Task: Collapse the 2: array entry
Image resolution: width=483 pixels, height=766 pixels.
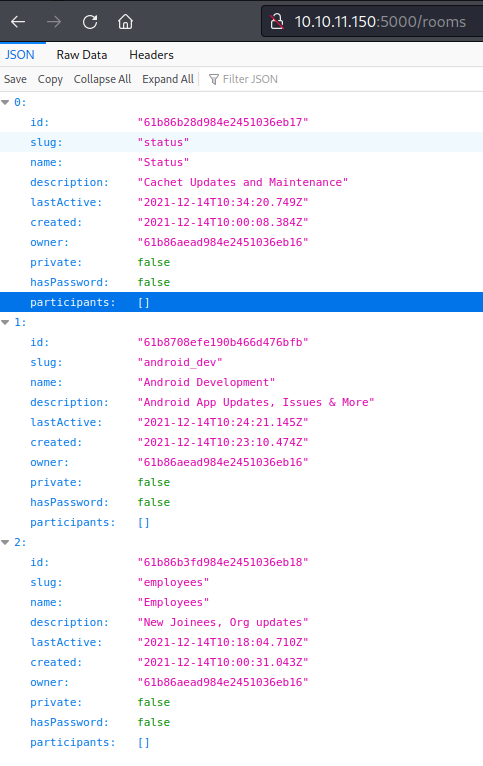Action: tap(5, 542)
